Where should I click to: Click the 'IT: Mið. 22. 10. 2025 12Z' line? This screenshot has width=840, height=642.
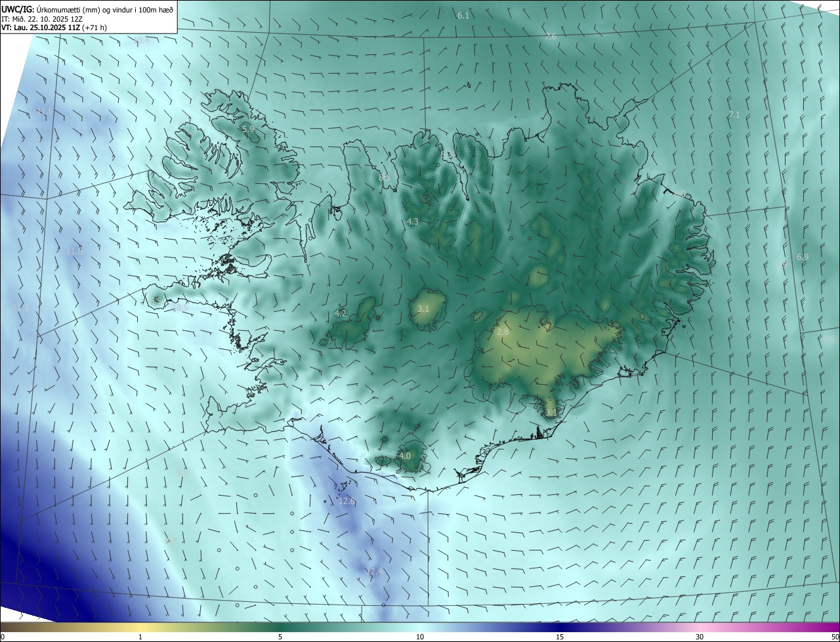coord(41,19)
